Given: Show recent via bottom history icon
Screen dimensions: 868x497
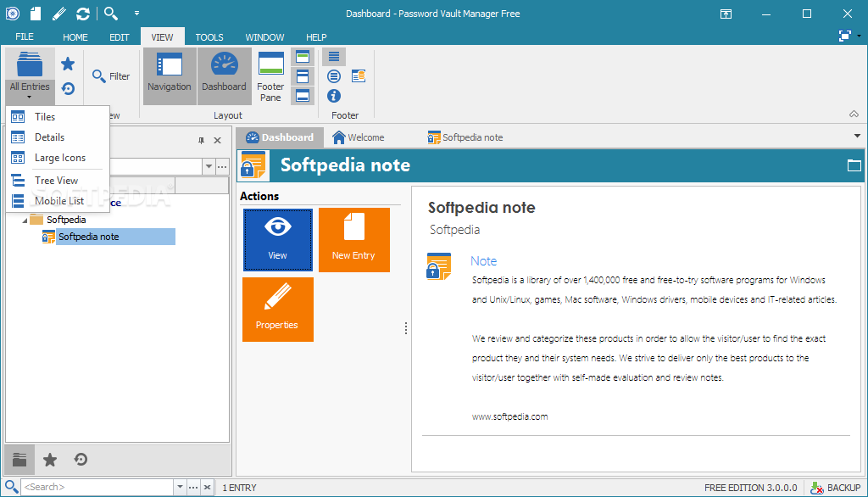Looking at the screenshot, I should tap(81, 460).
